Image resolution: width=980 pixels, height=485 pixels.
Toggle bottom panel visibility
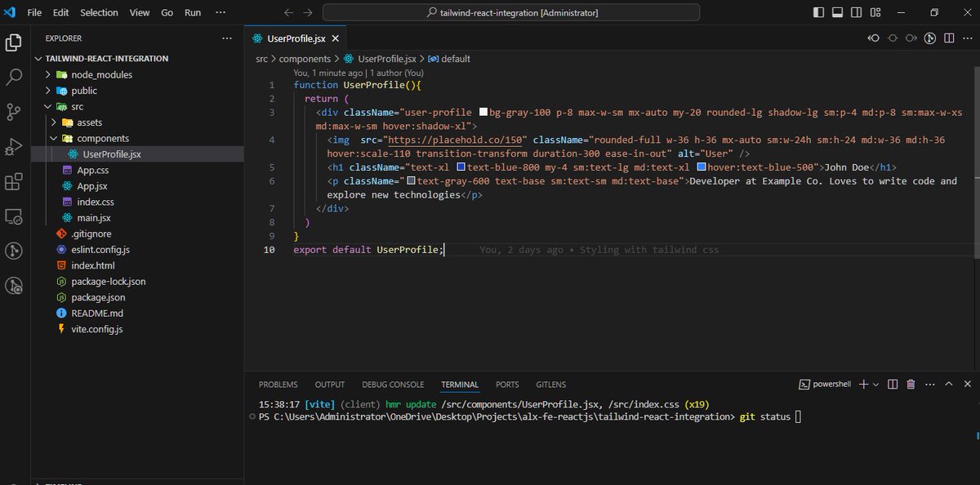pos(837,13)
